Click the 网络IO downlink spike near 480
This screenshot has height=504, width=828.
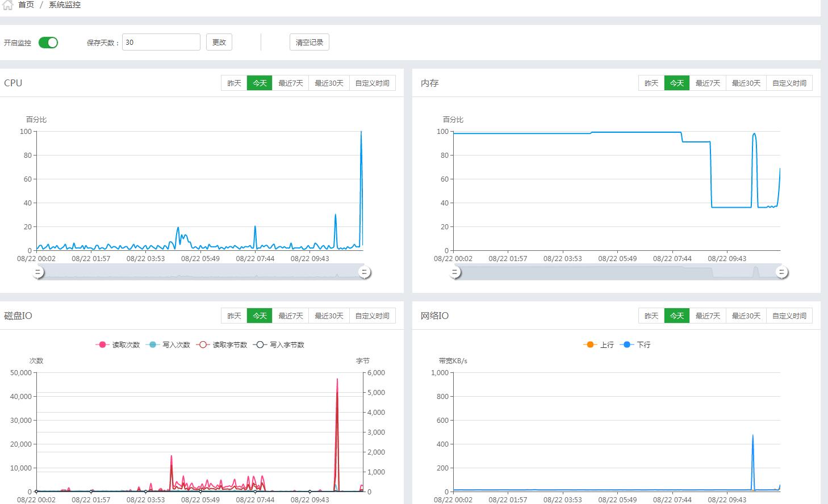[753, 436]
